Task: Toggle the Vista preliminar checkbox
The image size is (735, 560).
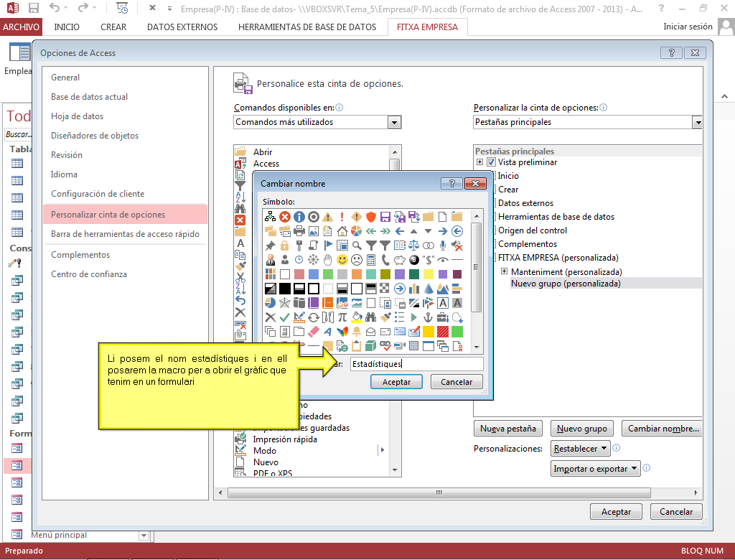Action: coord(491,162)
